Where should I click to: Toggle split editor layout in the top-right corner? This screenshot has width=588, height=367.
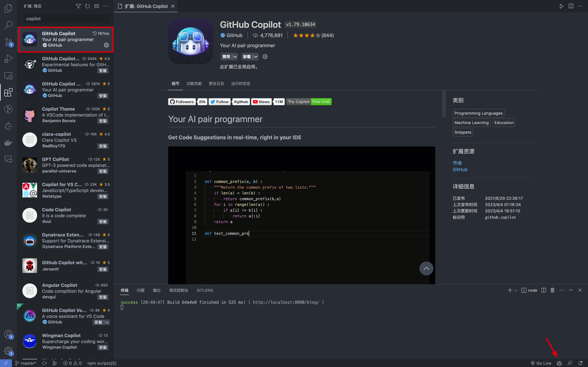pos(571,6)
